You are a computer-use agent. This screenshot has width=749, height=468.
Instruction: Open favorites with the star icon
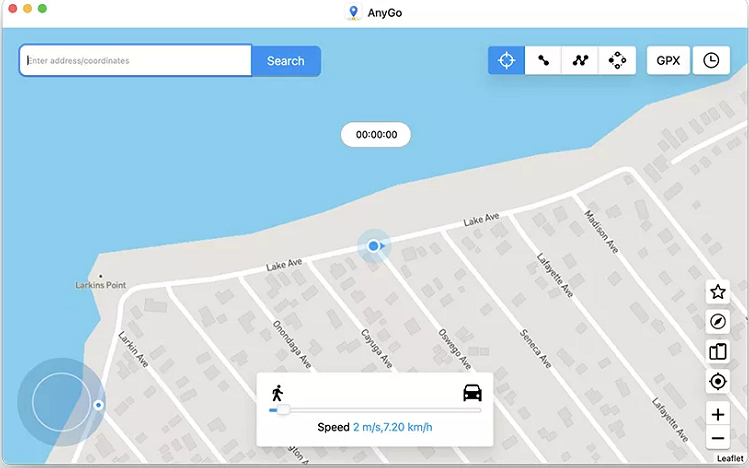click(718, 292)
